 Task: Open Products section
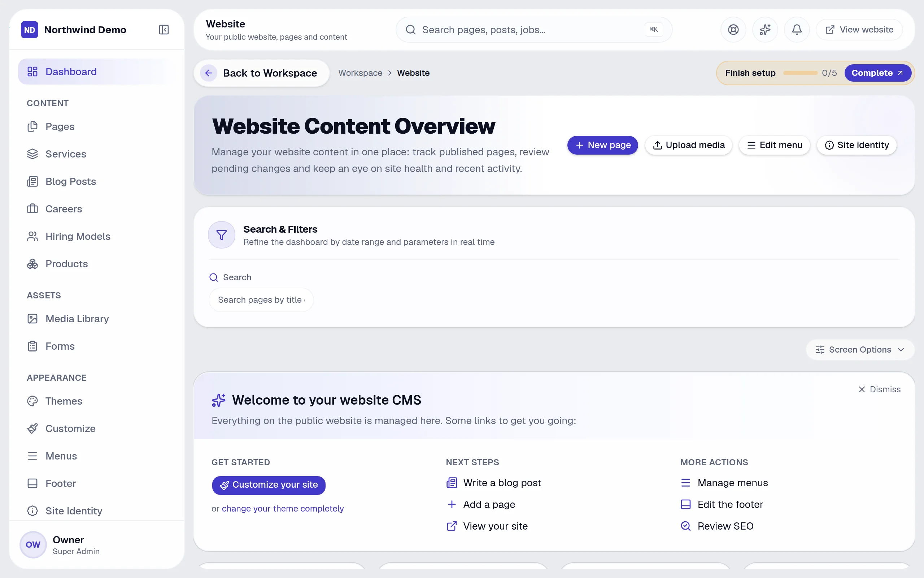[x=97, y=264]
